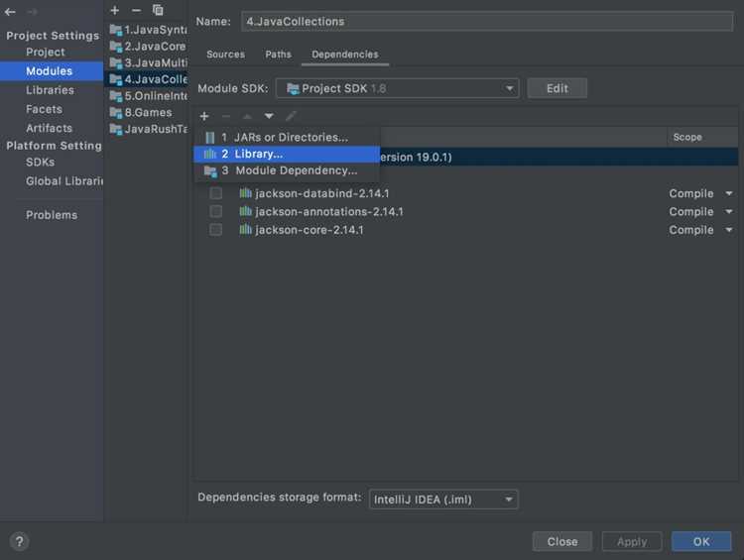Toggle export checkbox for jackson-annotations-2.14.1
744x560 pixels.
pos(216,211)
